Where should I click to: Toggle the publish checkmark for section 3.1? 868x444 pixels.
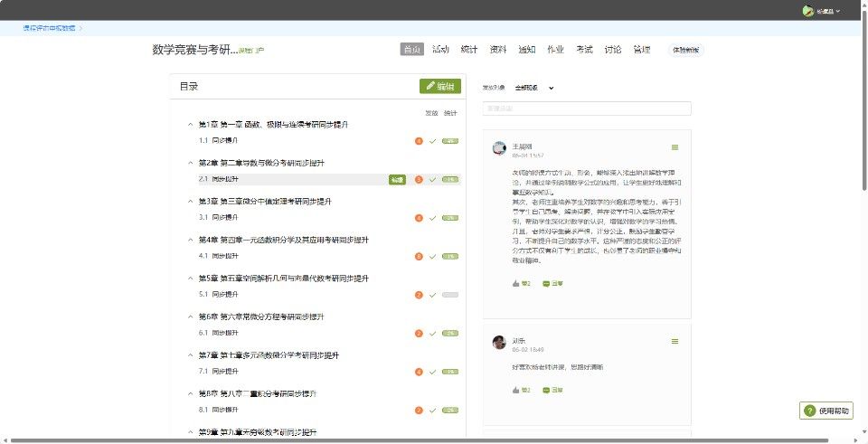(x=433, y=218)
